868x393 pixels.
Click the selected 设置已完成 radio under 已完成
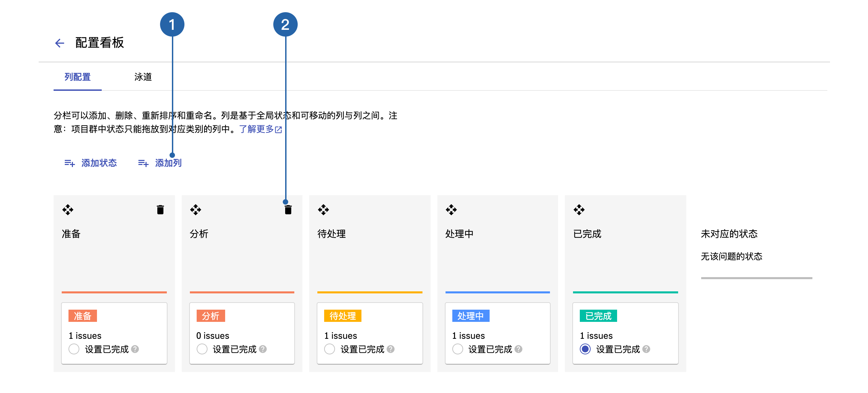coord(585,349)
